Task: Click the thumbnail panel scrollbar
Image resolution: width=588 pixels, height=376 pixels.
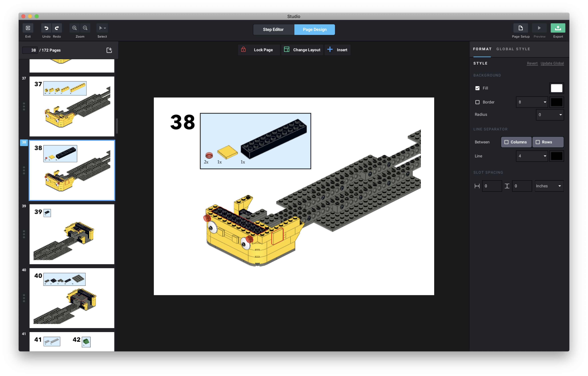Action: tap(117, 126)
